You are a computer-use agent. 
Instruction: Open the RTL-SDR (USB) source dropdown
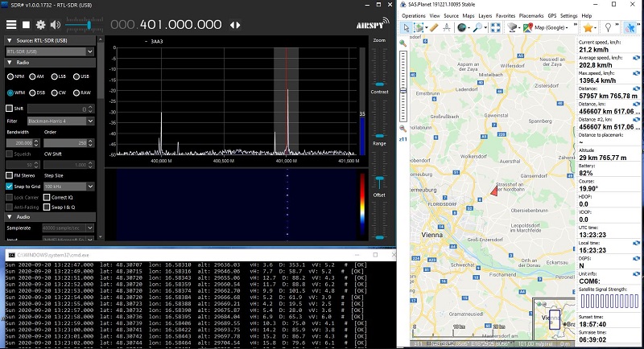(x=90, y=51)
